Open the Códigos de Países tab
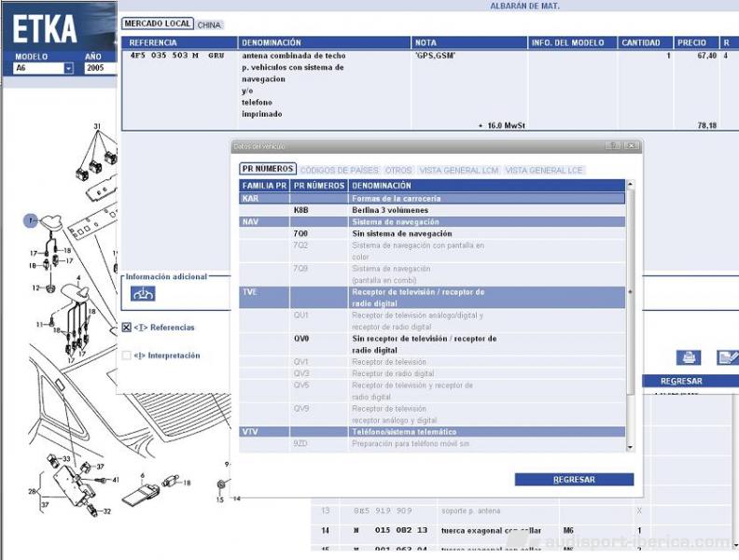This screenshot has height=560, width=739. point(340,170)
